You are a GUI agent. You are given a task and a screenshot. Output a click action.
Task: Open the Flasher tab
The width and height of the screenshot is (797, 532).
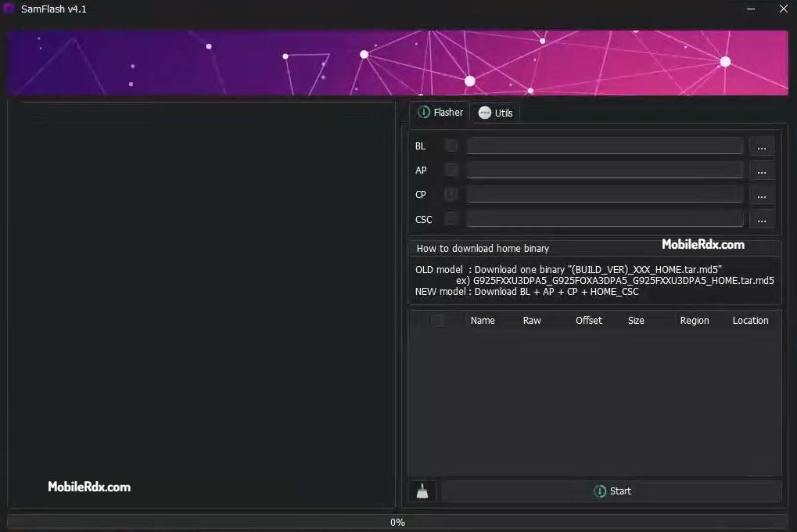[440, 113]
